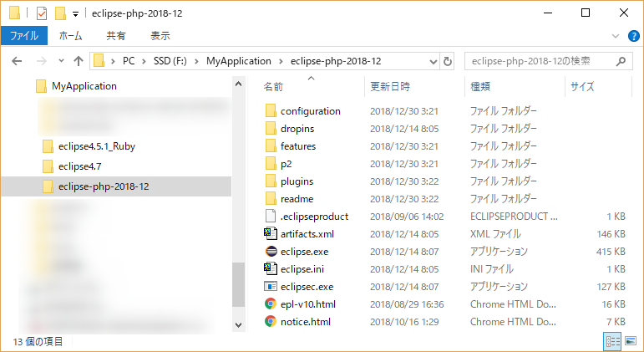Click the MyApplication folder icon in tree
This screenshot has width=644, height=352.
[x=41, y=86]
